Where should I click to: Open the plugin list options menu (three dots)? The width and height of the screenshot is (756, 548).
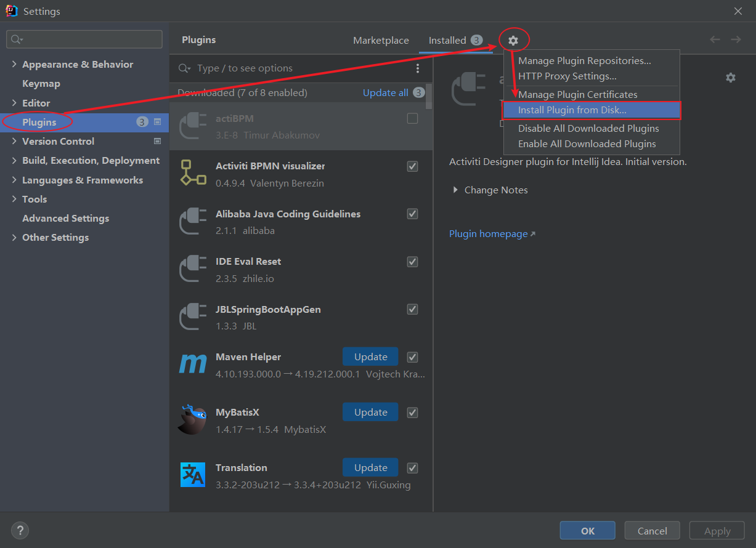pos(418,68)
